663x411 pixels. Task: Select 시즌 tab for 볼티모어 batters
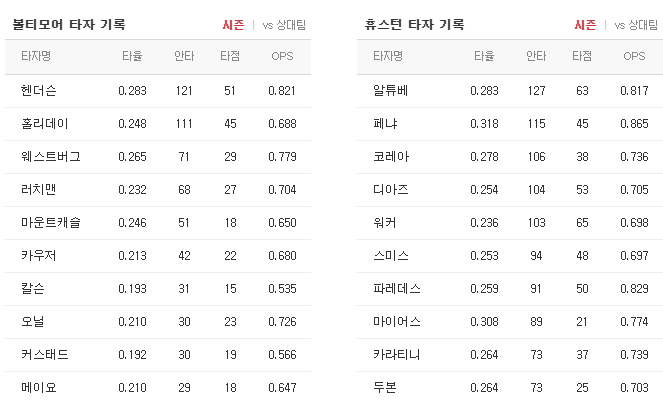pyautogui.click(x=233, y=25)
